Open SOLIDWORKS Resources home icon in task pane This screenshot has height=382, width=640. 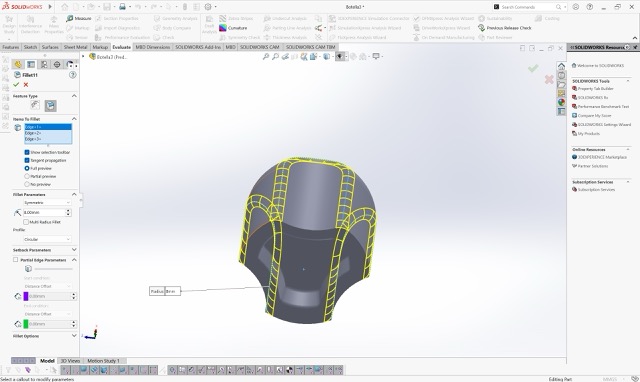point(561,66)
